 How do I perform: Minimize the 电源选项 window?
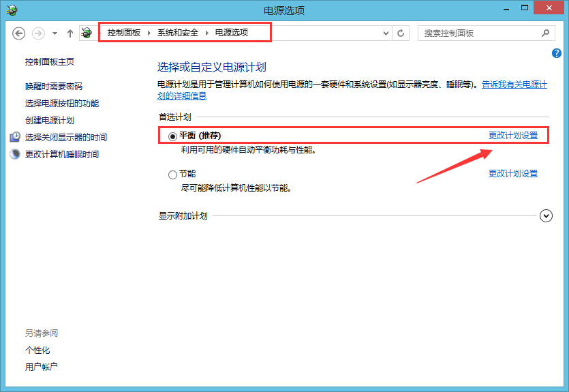pyautogui.click(x=506, y=8)
